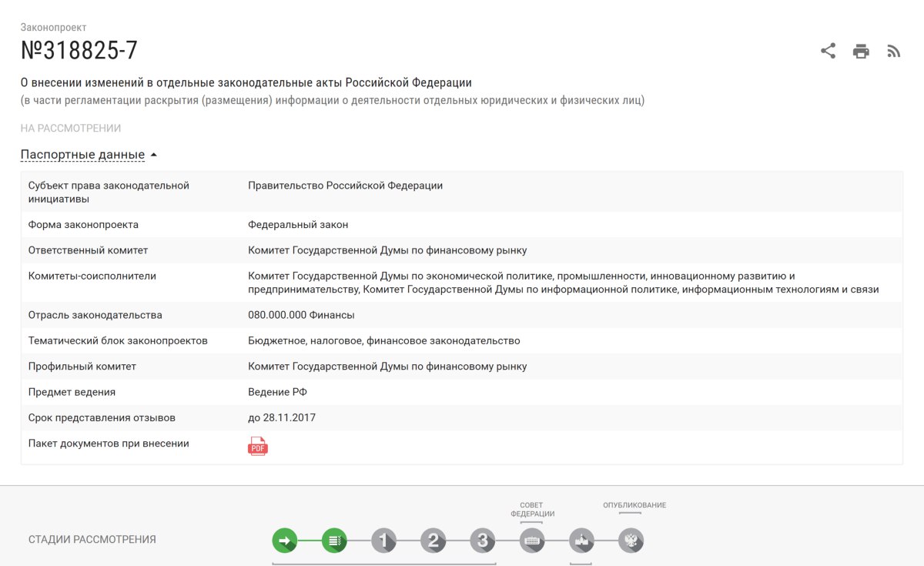924x566 pixels.
Task: Go to second reading stage circle 2
Action: click(433, 541)
